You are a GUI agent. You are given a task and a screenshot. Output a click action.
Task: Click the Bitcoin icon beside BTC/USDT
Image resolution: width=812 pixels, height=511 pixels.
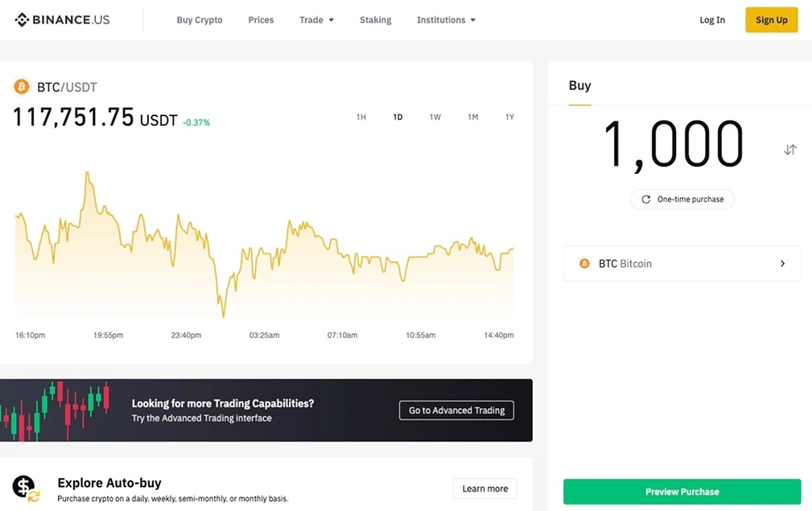pyautogui.click(x=22, y=87)
